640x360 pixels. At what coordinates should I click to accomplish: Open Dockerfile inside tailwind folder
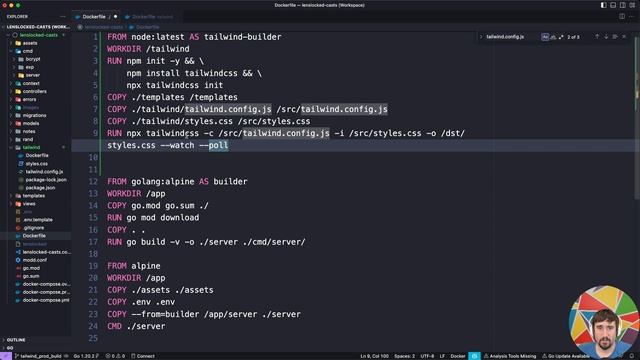pos(37,156)
